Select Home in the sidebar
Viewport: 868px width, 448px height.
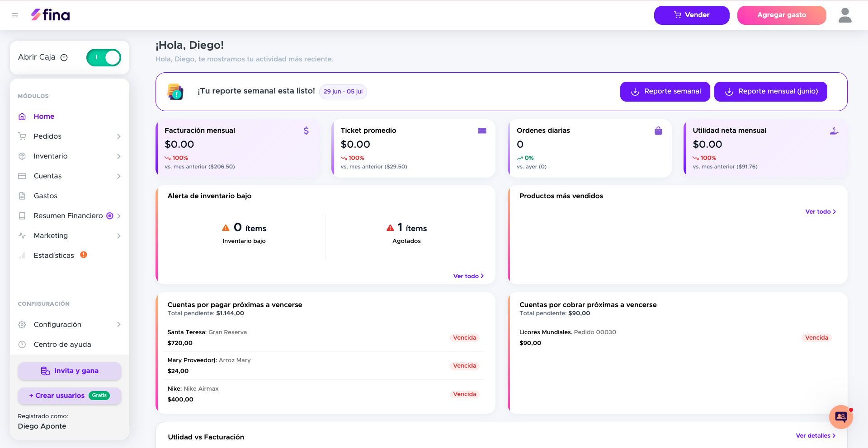tap(44, 117)
